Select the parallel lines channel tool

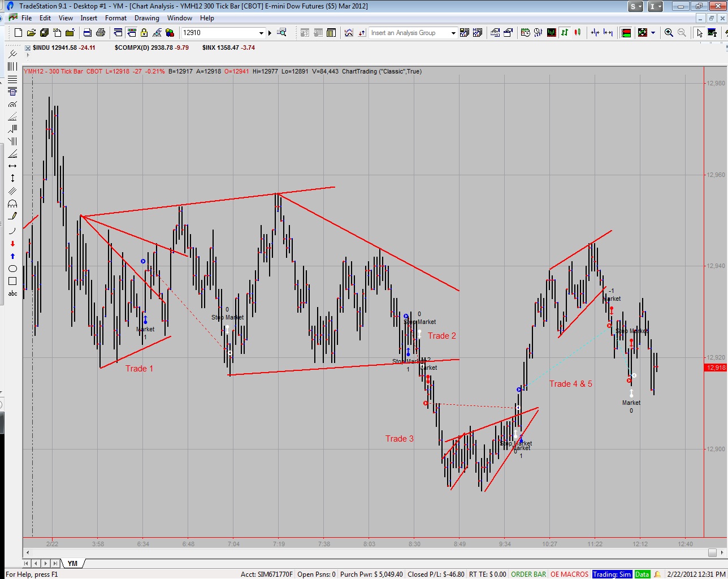pos(12,191)
